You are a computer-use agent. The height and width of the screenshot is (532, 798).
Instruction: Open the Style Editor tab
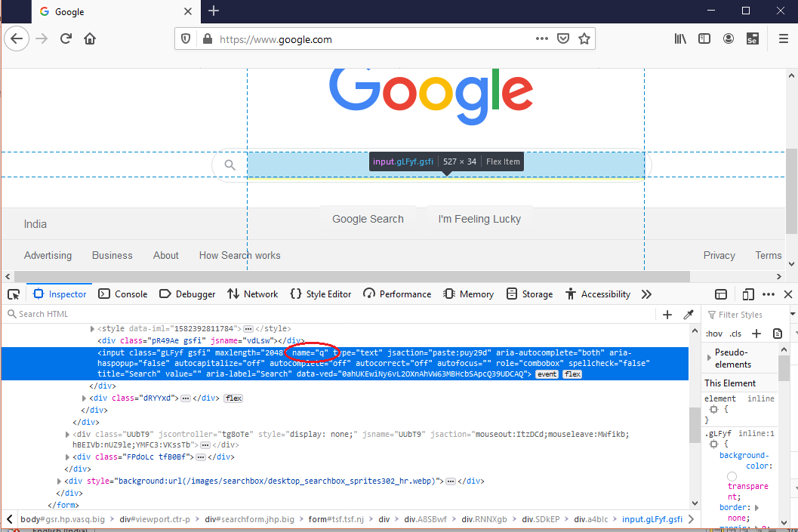[x=321, y=294]
